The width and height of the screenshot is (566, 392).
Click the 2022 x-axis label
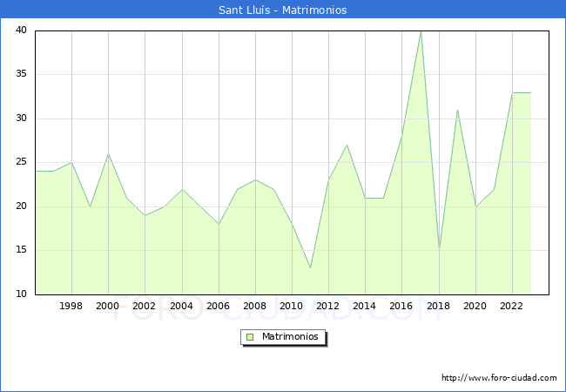[512, 307]
